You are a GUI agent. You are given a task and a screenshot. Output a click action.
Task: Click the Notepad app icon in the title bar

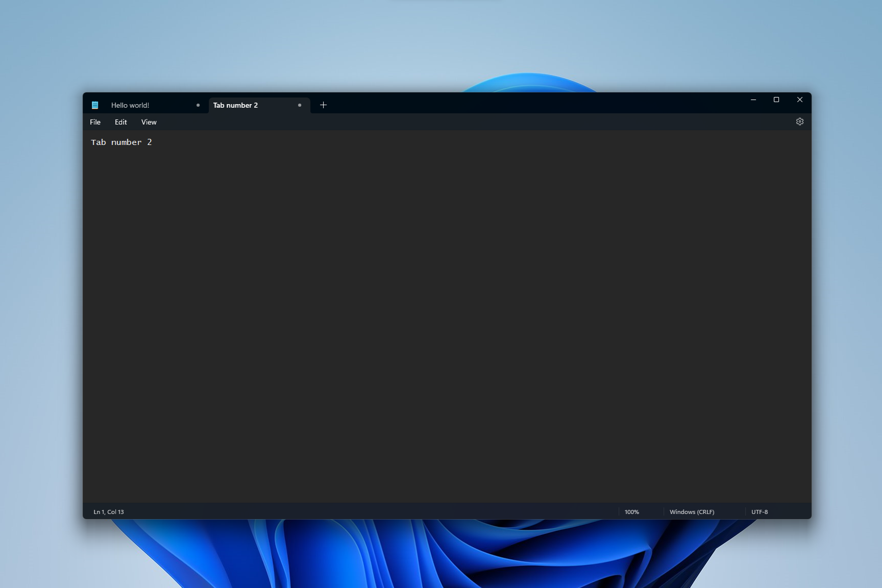coord(94,105)
